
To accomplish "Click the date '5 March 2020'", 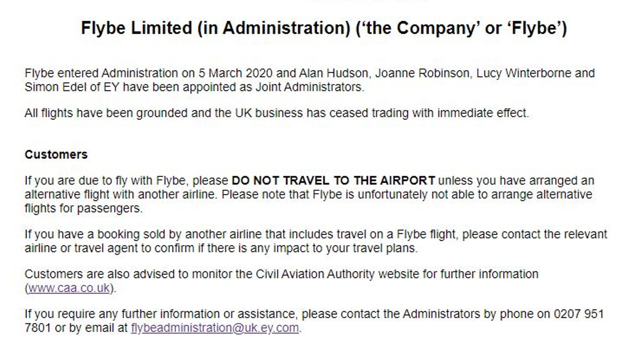I will (235, 73).
